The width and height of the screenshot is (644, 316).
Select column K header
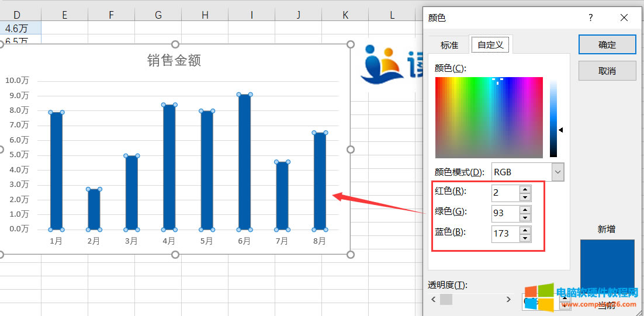coord(345,15)
